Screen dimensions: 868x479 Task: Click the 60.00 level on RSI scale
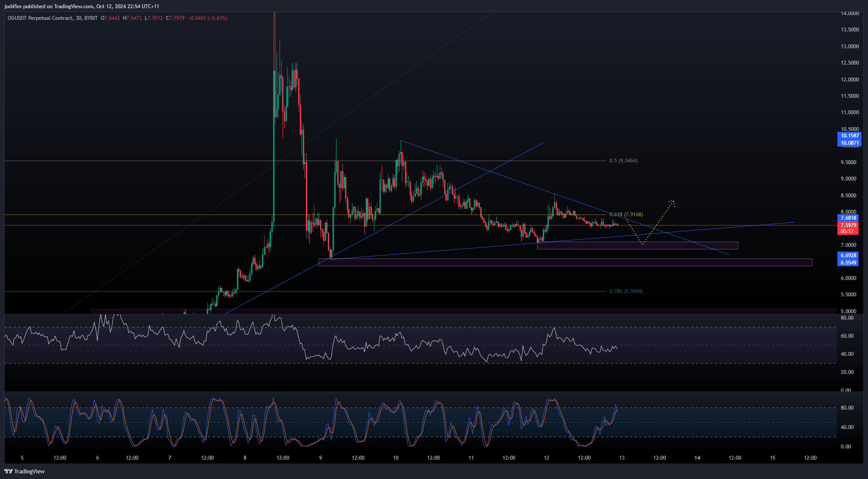click(847, 336)
